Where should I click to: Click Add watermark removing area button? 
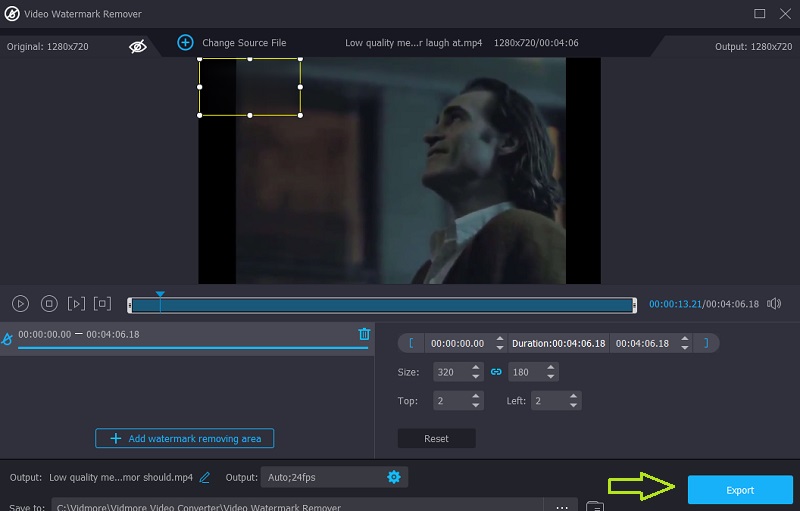[185, 439]
